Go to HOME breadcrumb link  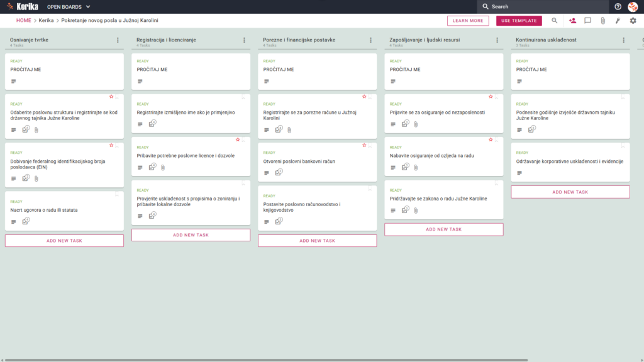click(x=23, y=21)
